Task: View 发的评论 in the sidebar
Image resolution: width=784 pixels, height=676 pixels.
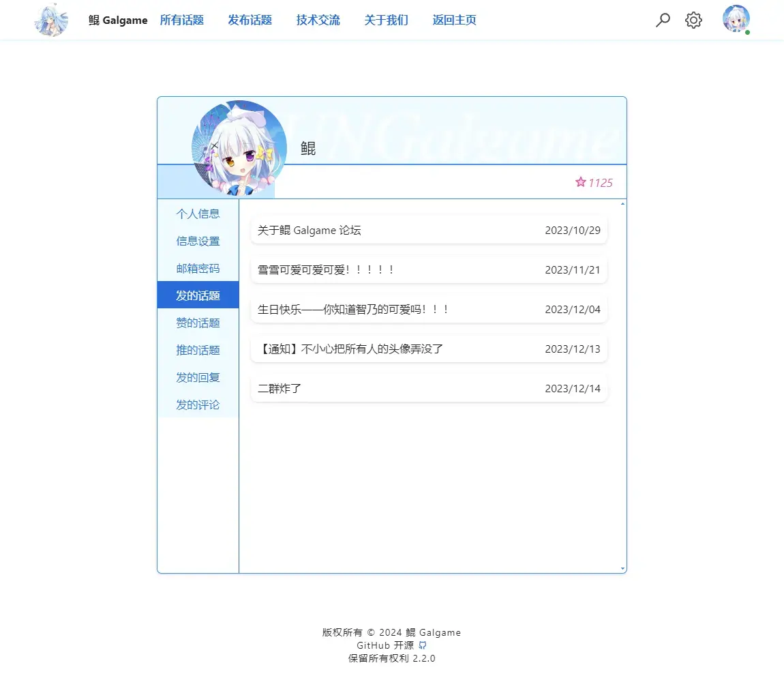Action: (198, 405)
